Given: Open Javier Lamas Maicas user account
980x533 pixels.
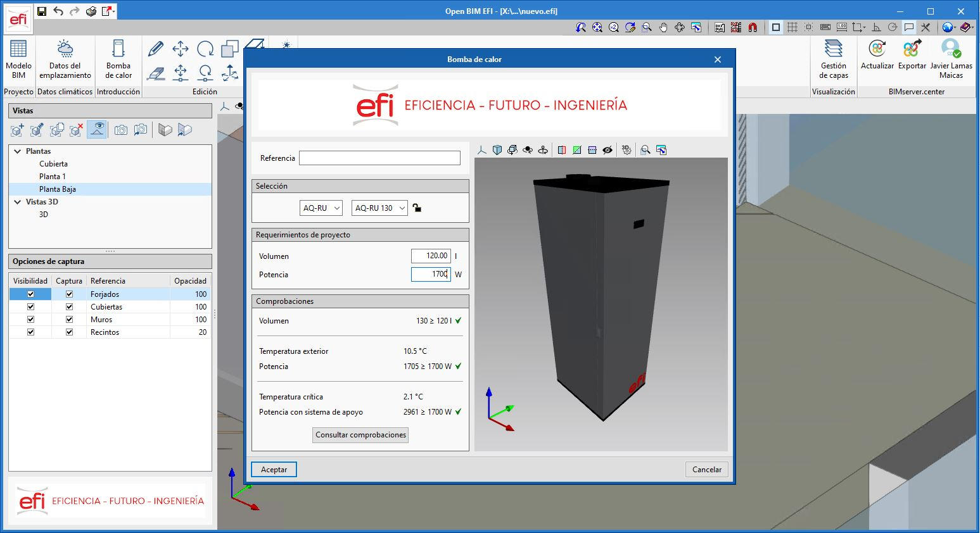Looking at the screenshot, I should (x=951, y=59).
